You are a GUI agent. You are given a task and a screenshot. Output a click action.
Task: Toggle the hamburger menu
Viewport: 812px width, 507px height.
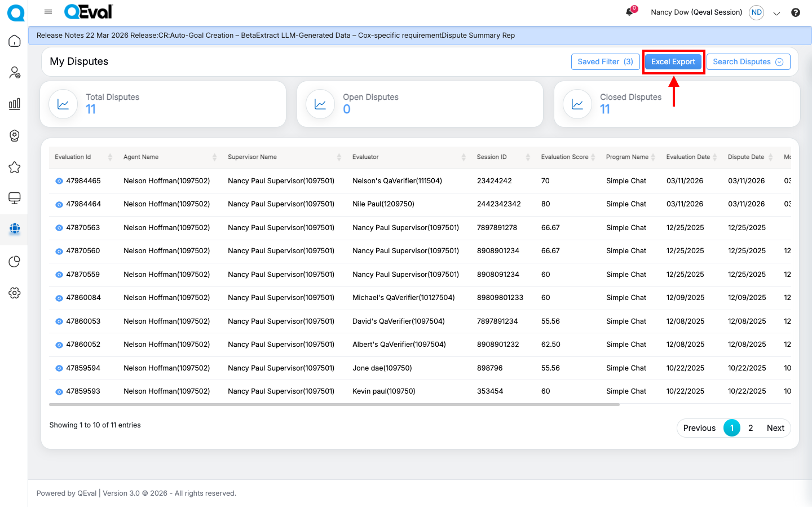tap(48, 12)
